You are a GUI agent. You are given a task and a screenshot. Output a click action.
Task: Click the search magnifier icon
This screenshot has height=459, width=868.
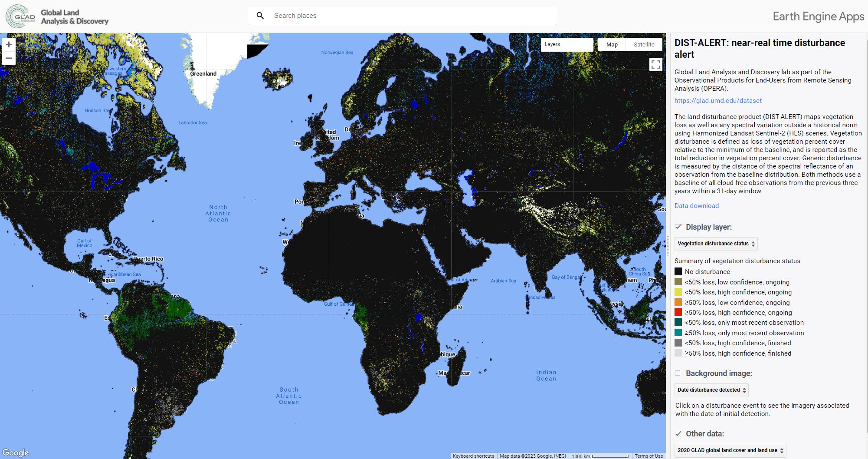coord(260,16)
